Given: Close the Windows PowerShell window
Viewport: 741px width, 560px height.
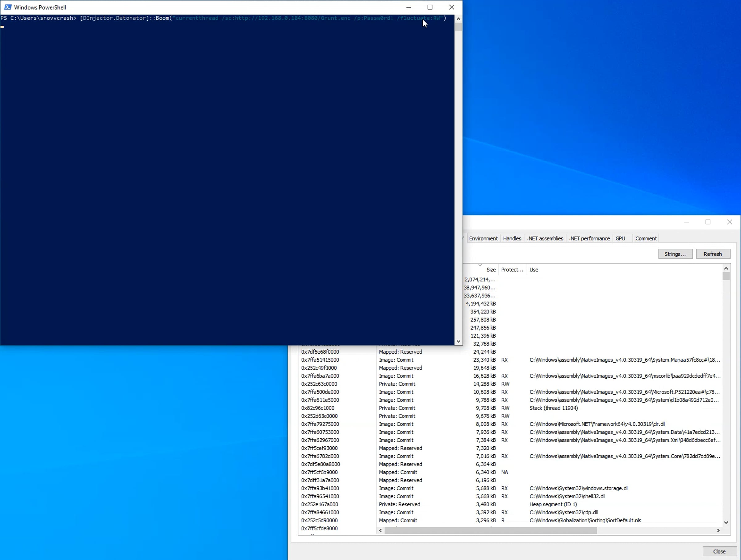Looking at the screenshot, I should coord(452,7).
